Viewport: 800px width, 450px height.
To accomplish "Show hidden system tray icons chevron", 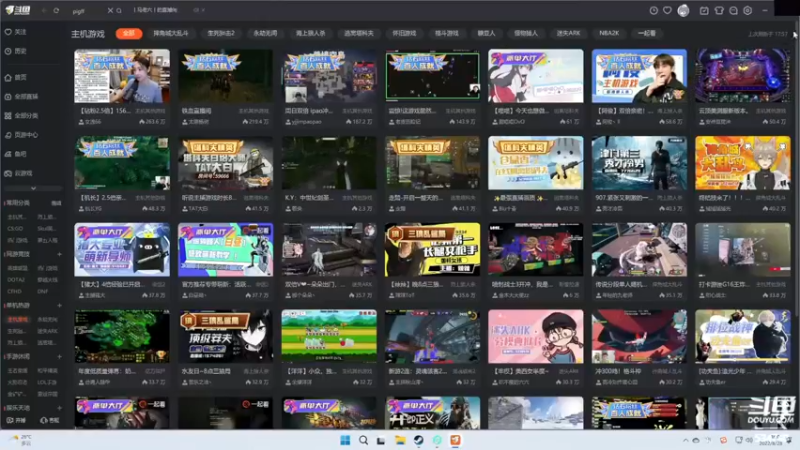I will pyautogui.click(x=685, y=440).
